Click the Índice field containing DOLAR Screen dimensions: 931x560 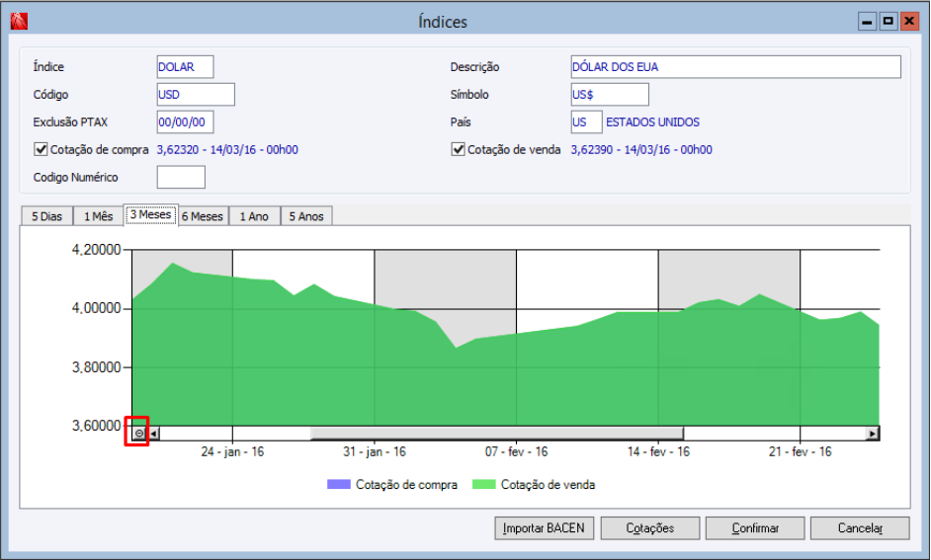click(x=185, y=67)
